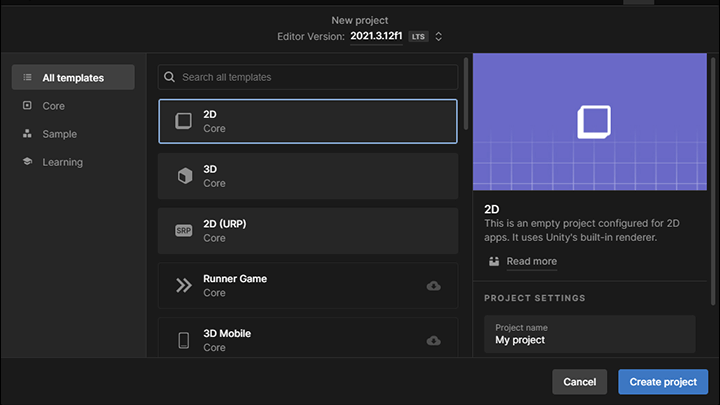The image size is (720, 405).
Task: Select the Sample category
Action: pos(73,134)
